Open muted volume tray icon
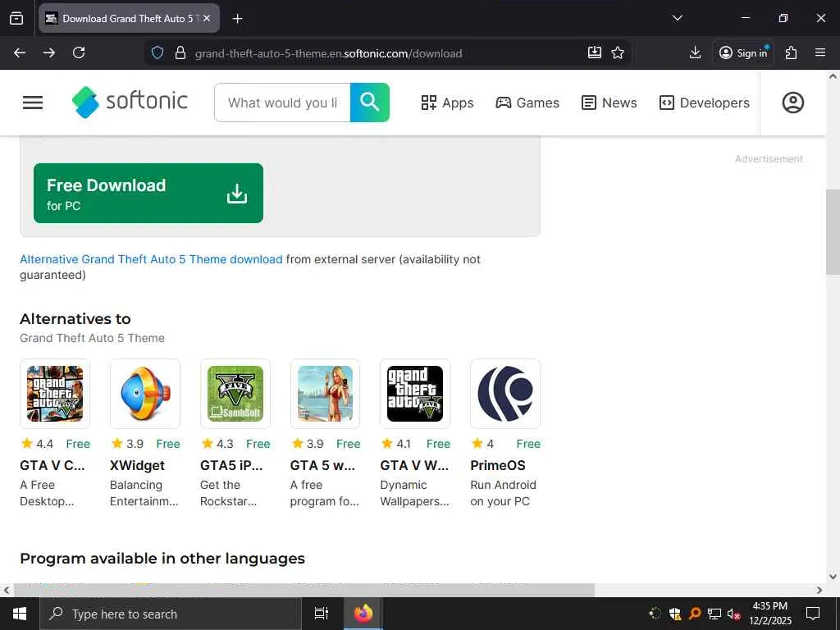 733,614
